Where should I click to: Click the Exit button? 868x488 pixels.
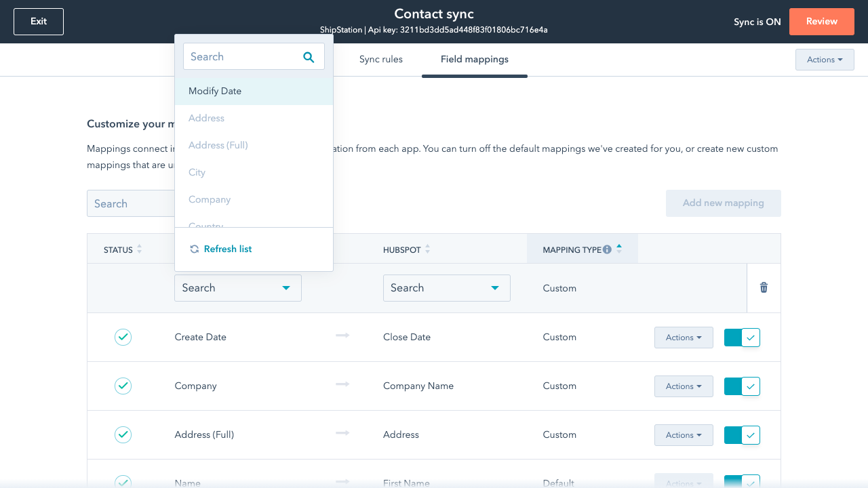pyautogui.click(x=38, y=21)
